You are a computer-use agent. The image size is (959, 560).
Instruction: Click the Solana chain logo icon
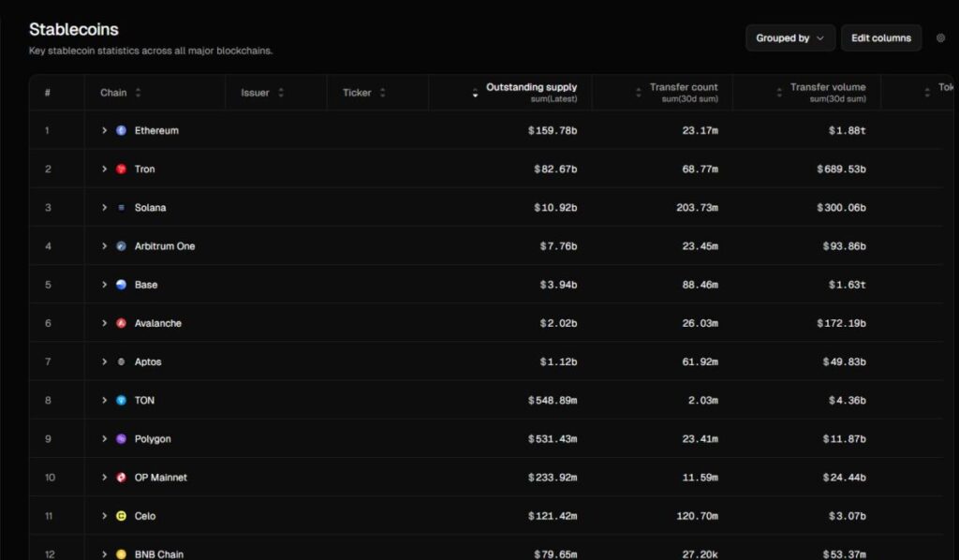pos(121,208)
